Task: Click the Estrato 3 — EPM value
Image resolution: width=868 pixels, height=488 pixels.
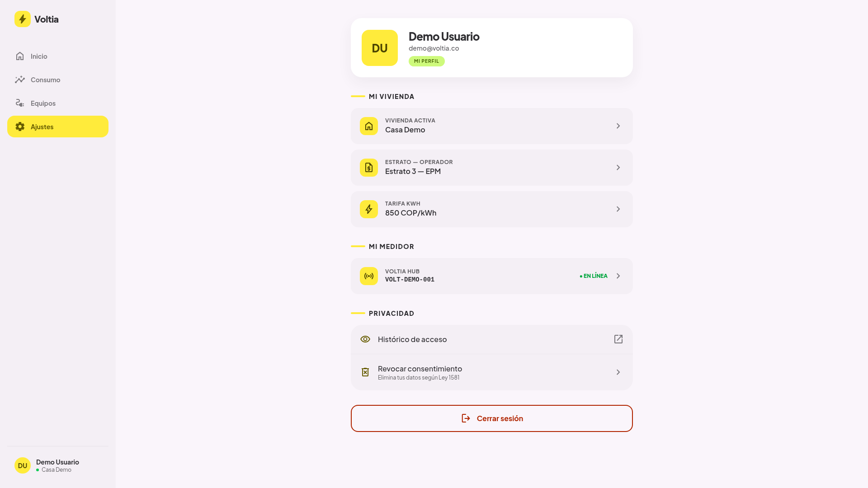Action: click(x=413, y=171)
